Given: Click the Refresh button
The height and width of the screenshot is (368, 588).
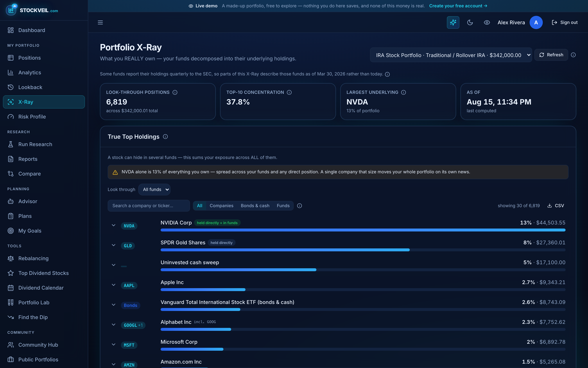Looking at the screenshot, I should click(551, 55).
